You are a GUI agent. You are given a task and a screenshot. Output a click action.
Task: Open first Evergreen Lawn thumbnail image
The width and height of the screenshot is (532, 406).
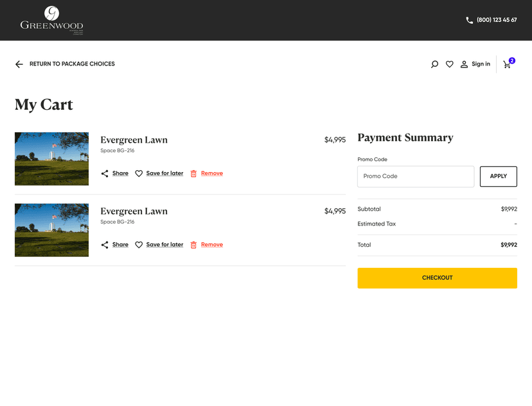pos(51,159)
